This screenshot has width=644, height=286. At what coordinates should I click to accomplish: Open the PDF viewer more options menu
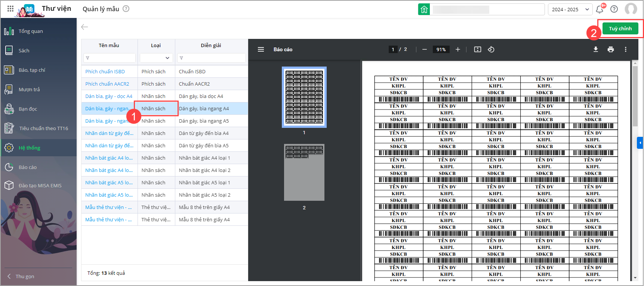pyautogui.click(x=626, y=49)
